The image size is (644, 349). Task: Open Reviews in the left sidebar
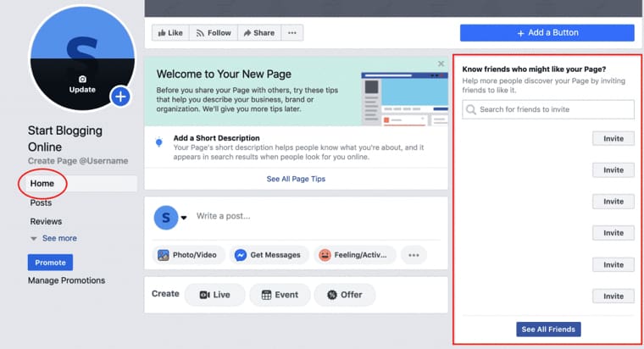click(46, 221)
